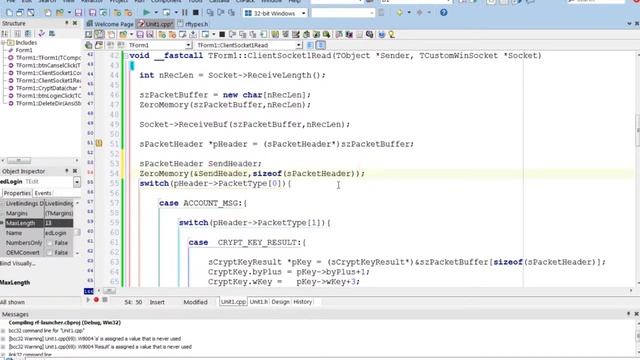Pin the Object Inspector panel
Image resolution: width=640 pixels, height=360 pixels.
coord(67,171)
